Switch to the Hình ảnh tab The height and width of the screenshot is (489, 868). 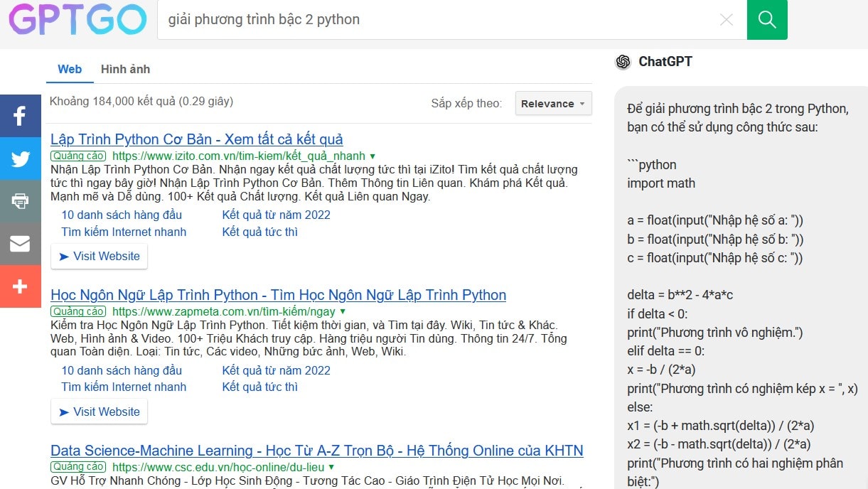click(125, 69)
